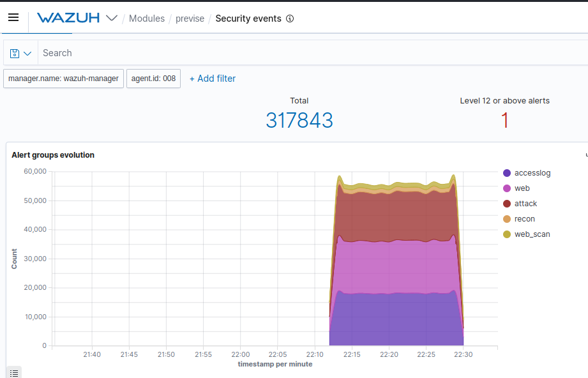Focus the Search query field
588x378 pixels.
click(x=313, y=53)
